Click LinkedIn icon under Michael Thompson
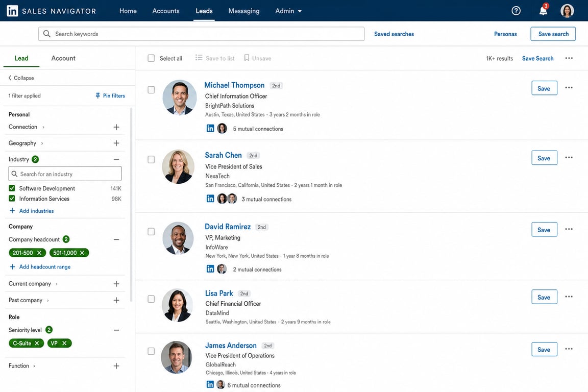 [x=210, y=128]
